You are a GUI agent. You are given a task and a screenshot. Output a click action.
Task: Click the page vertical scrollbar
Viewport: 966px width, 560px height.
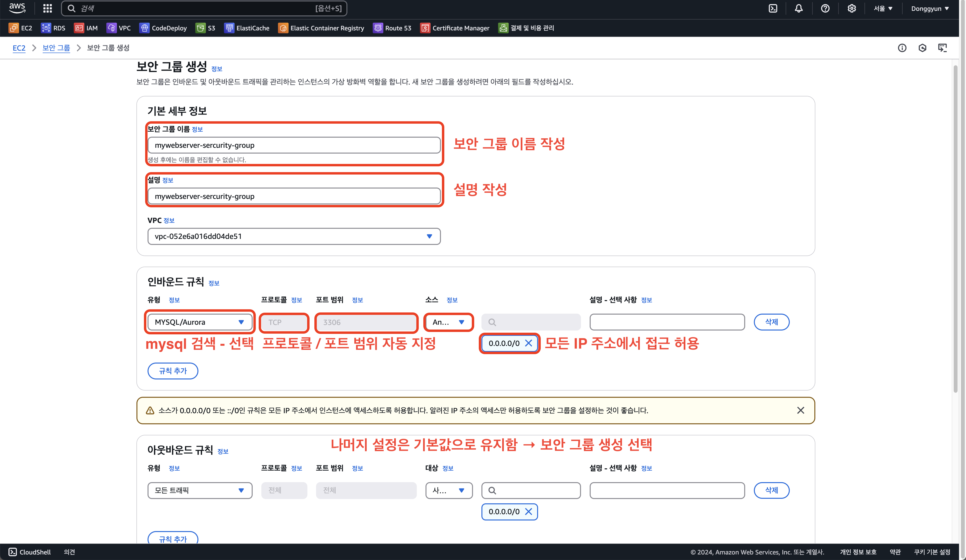[955, 229]
